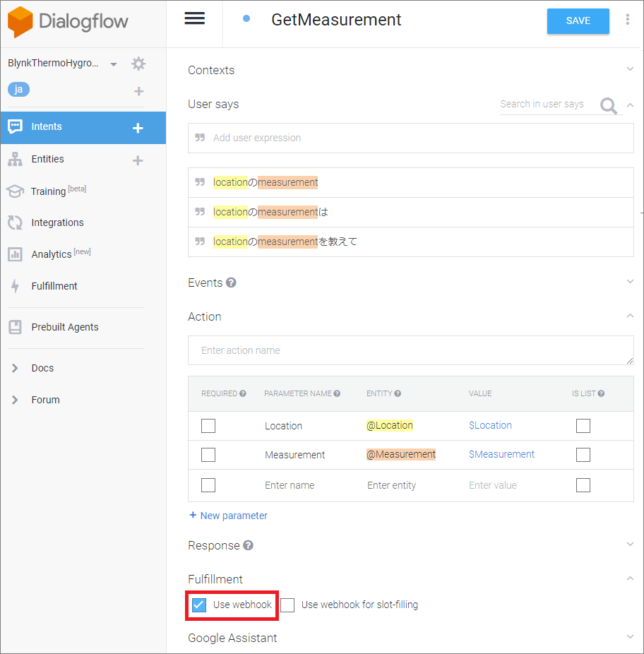This screenshot has height=654, width=644.
Task: Toggle Is List checkbox for Location parameter
Action: pyautogui.click(x=583, y=426)
